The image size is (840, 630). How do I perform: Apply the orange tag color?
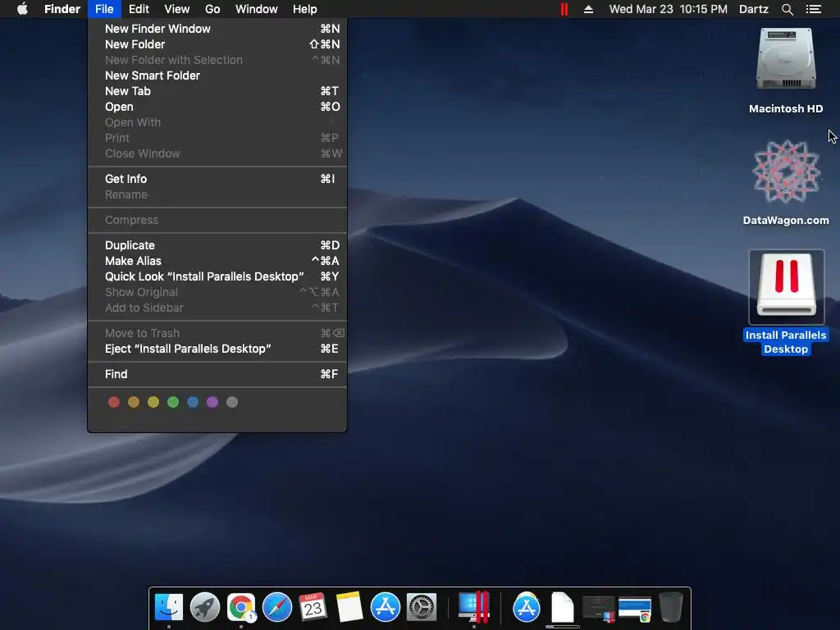[x=134, y=402]
